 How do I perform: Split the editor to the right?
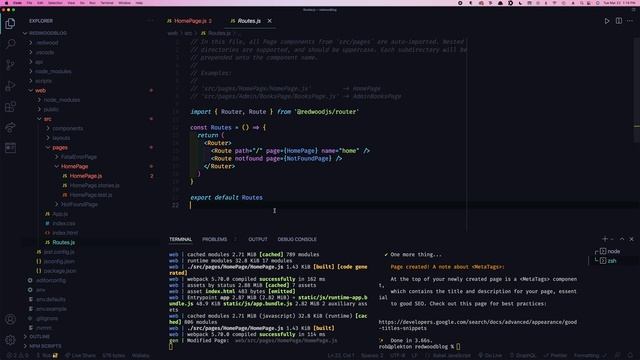point(619,21)
